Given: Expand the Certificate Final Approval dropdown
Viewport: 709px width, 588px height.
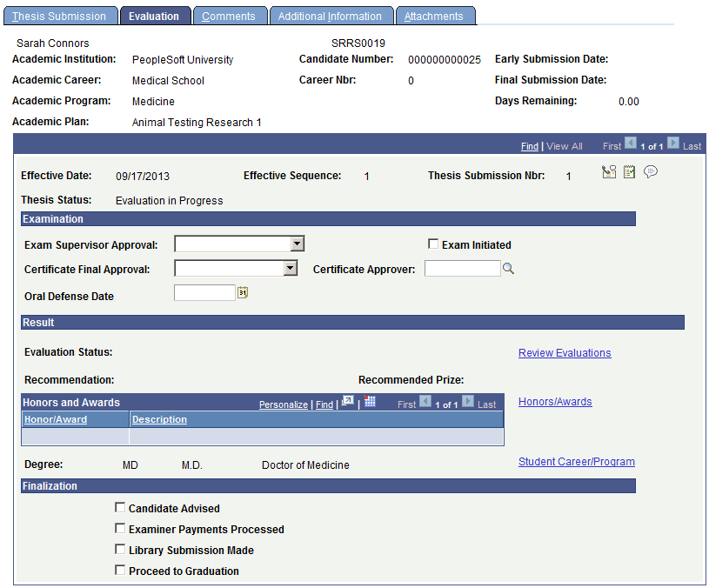Looking at the screenshot, I should pos(289,268).
